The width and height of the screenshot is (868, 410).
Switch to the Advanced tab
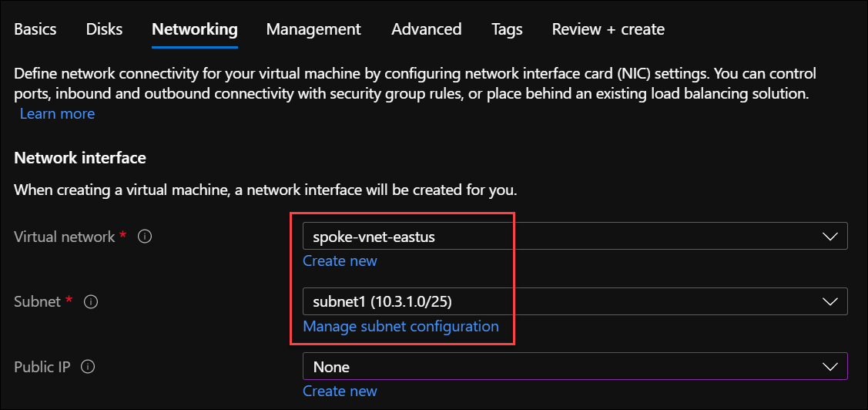(x=426, y=29)
